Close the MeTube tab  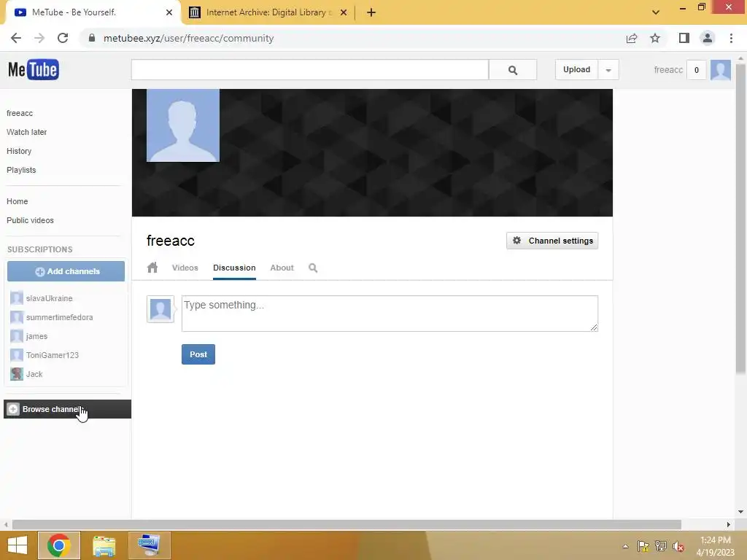tap(169, 12)
